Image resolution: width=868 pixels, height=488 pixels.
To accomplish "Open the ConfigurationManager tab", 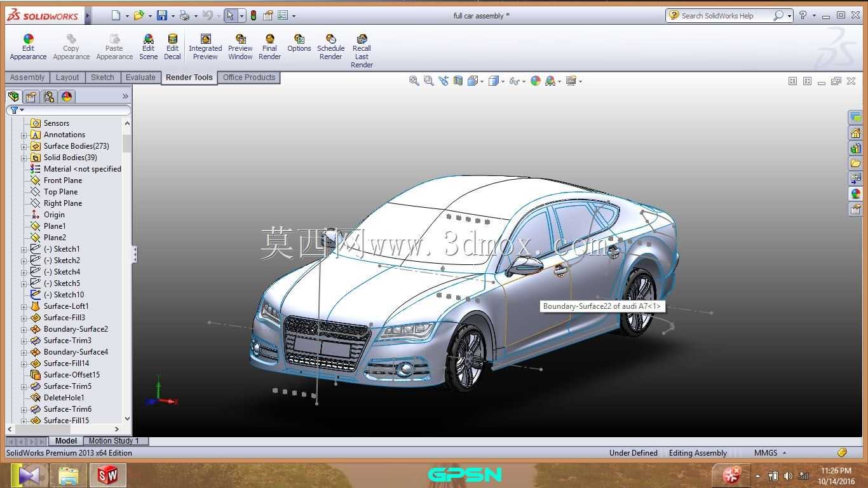I will 49,97.
